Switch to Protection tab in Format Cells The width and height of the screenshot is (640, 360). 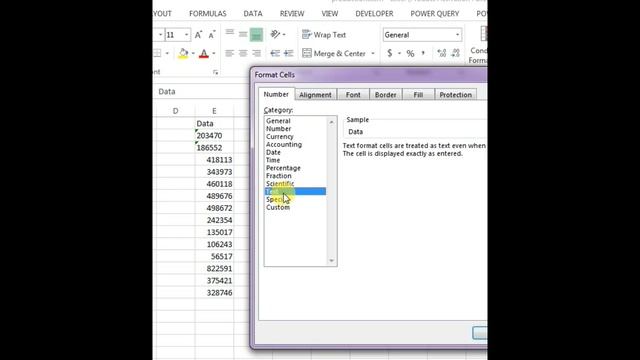456,95
